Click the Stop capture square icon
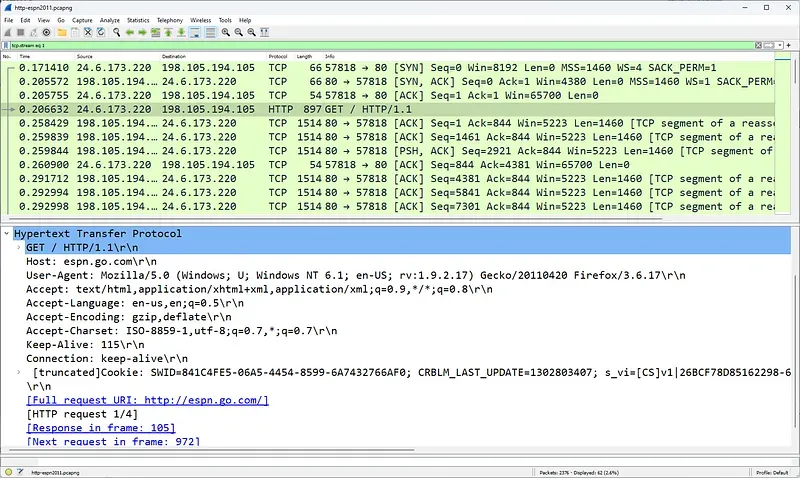The image size is (800, 478). (20, 33)
